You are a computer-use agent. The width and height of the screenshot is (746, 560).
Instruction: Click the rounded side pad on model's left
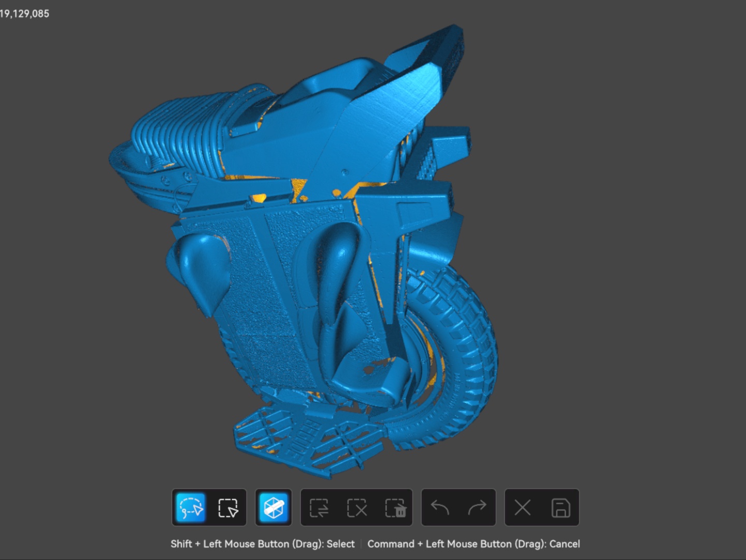click(199, 264)
